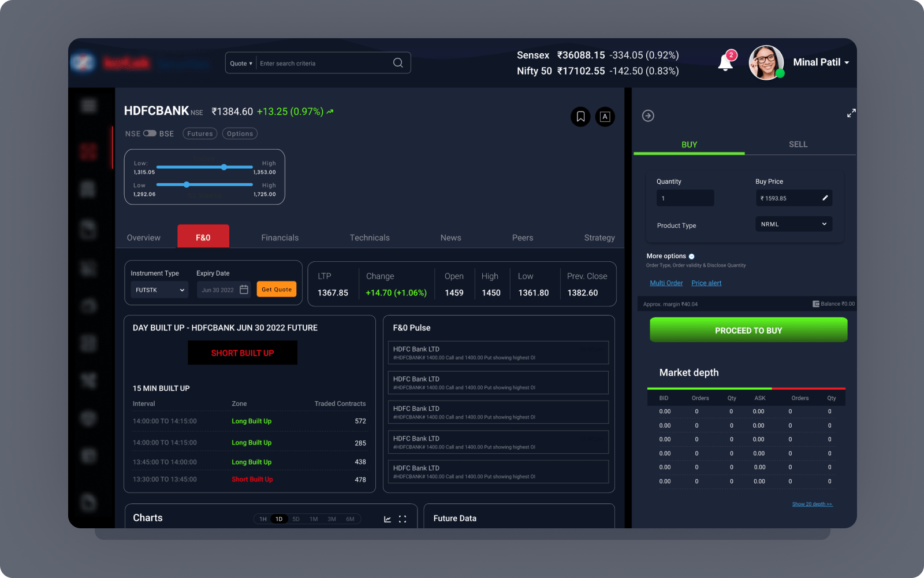The height and width of the screenshot is (578, 924).
Task: Click the Nifty 50 ₹17102.55 ticker
Action: click(x=598, y=71)
